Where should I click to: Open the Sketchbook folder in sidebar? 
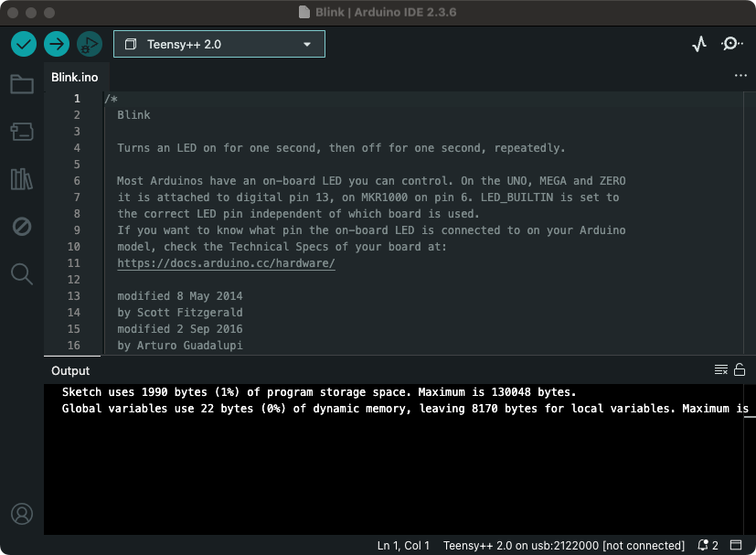pos(22,85)
